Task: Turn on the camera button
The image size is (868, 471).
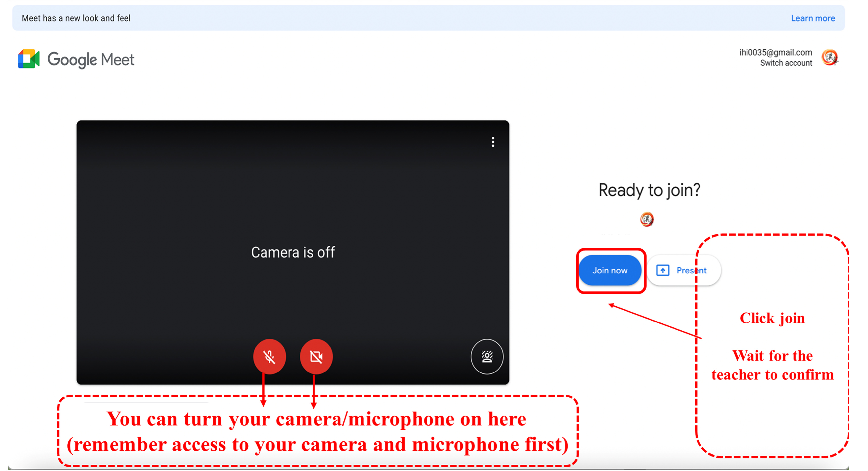Action: (x=316, y=356)
